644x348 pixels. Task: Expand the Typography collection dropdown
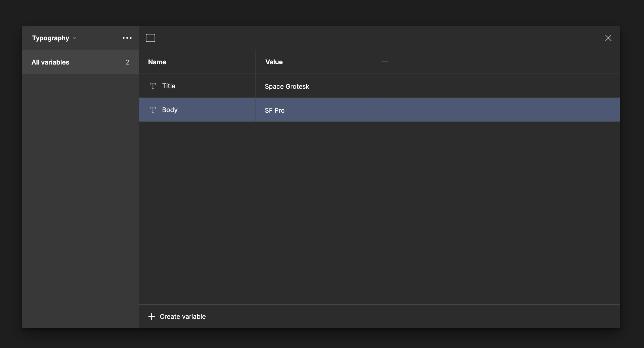50,38
